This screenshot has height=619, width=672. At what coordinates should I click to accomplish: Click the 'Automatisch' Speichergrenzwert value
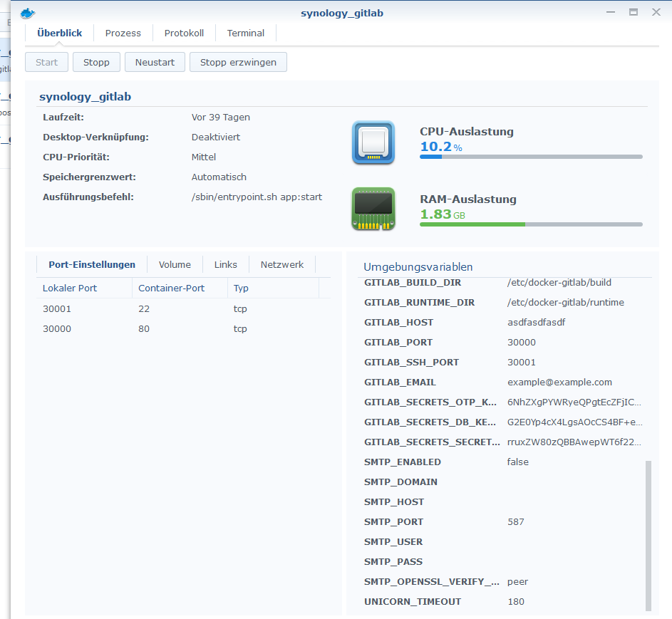219,177
